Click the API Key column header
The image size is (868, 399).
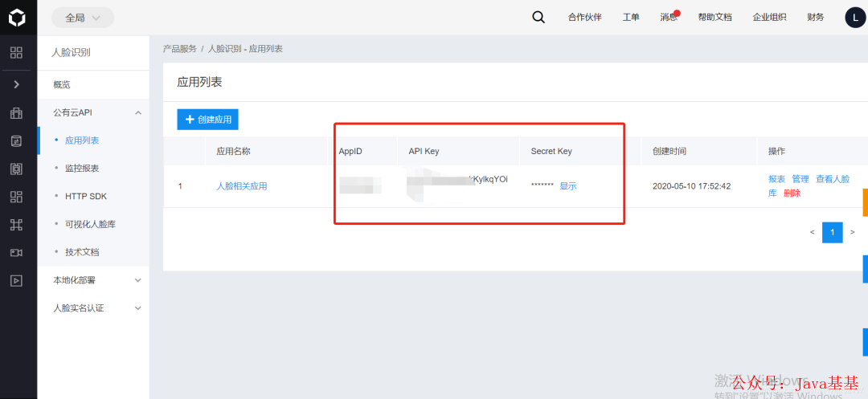click(424, 151)
